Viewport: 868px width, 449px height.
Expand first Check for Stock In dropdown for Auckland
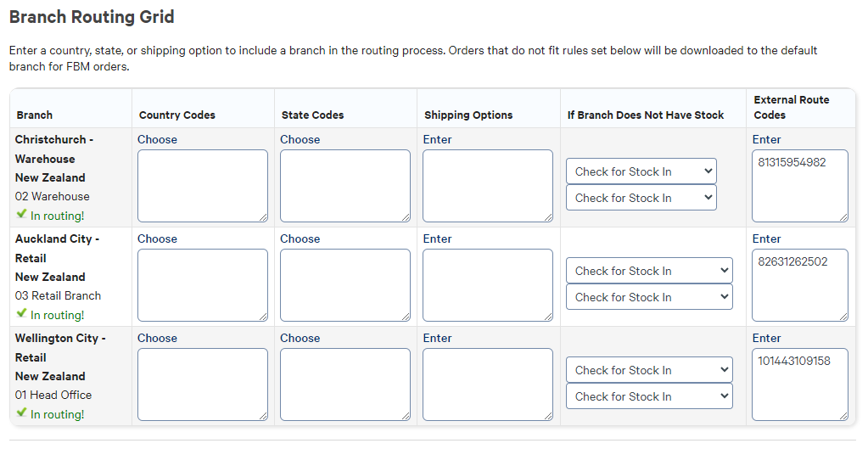649,271
